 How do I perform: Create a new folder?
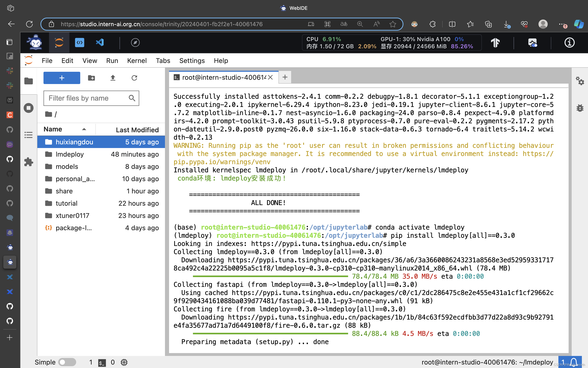coord(91,78)
